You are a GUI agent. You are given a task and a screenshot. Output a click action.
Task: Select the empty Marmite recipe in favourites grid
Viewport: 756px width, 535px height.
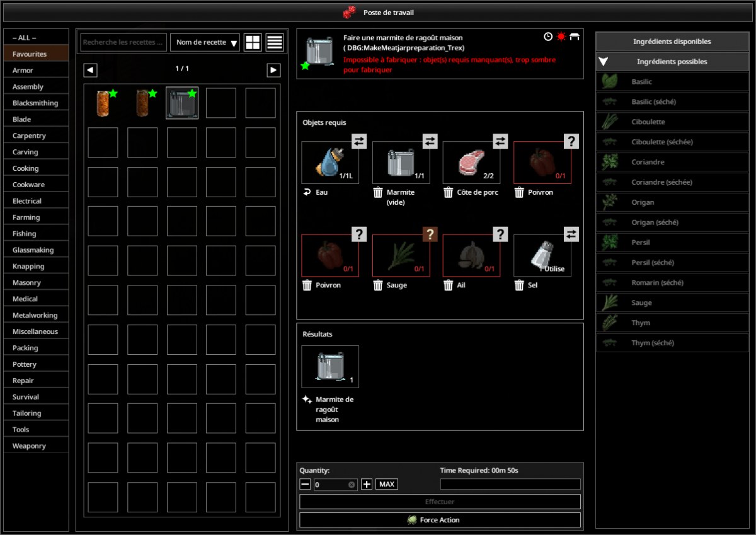182,103
